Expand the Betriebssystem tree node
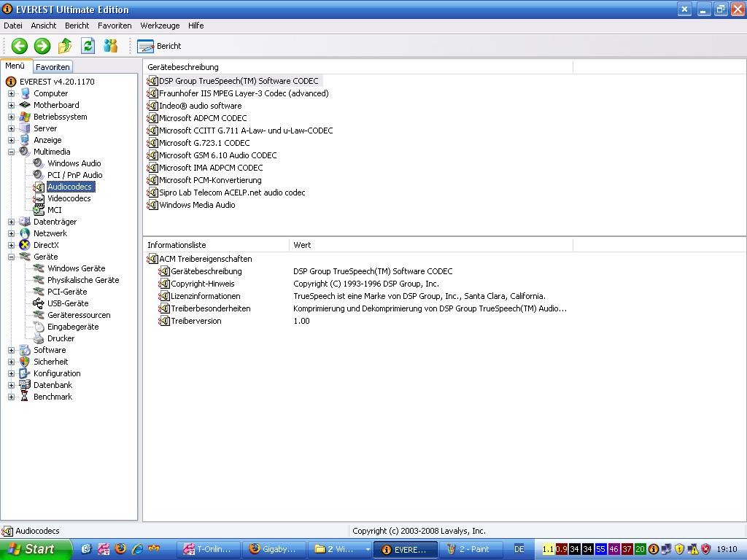The image size is (747, 560). (11, 117)
